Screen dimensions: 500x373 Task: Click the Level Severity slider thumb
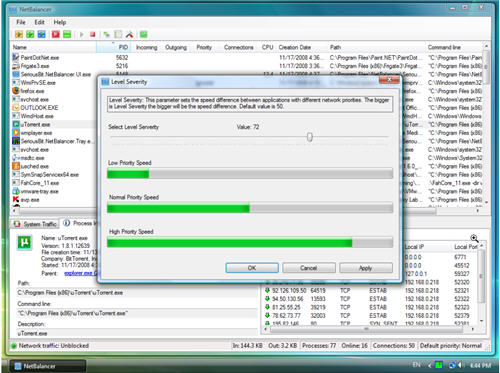pos(310,137)
